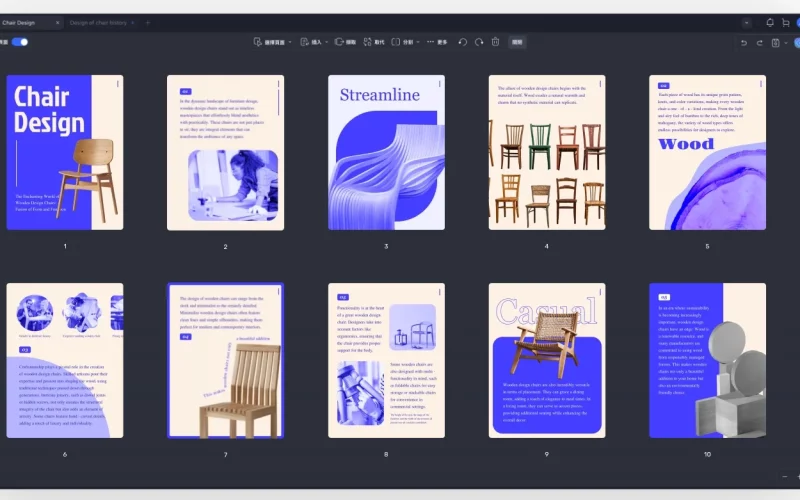Close the Design of chair history tab

(133, 22)
